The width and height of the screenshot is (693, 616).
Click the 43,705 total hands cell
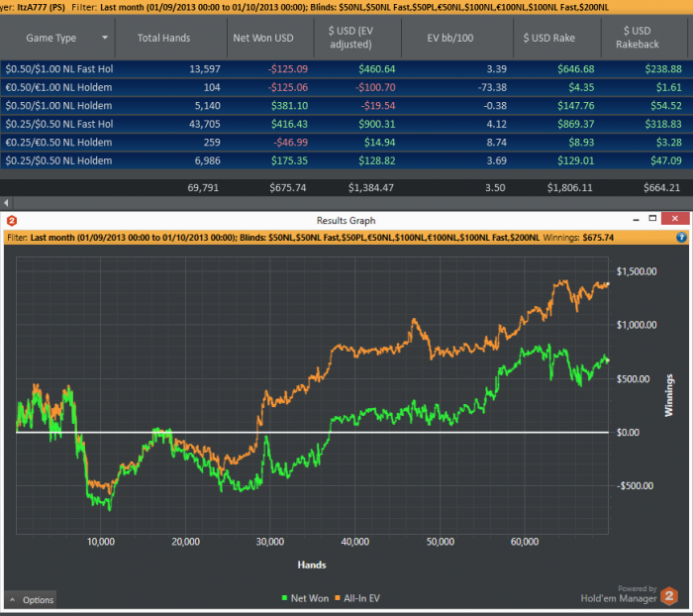click(x=205, y=124)
